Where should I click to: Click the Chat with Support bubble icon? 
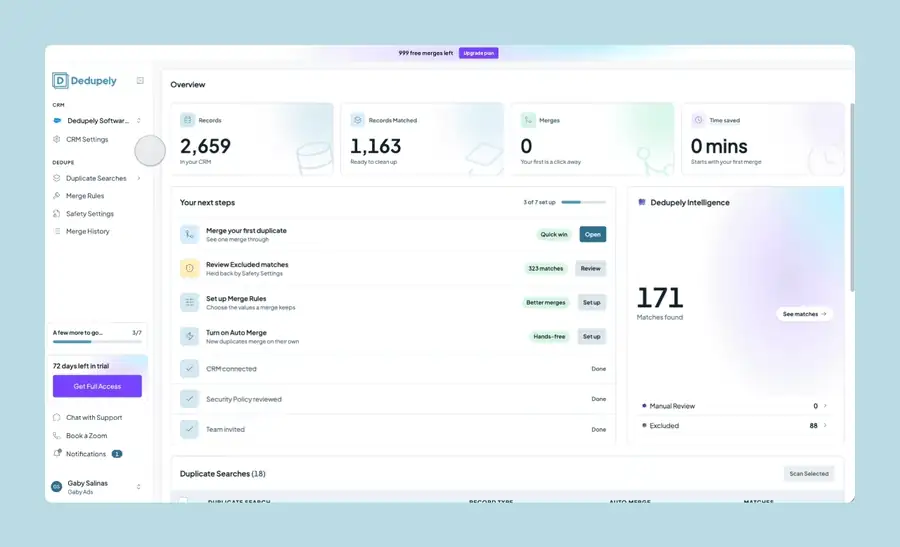point(57,417)
